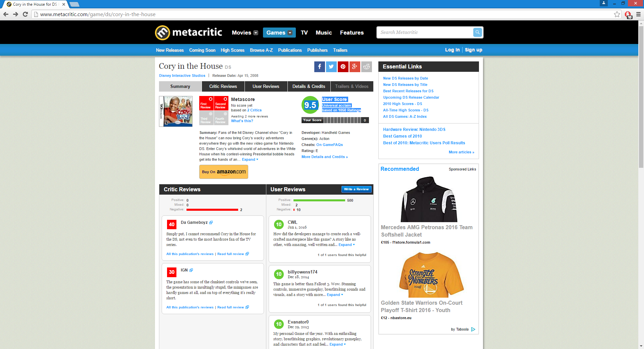Open the Games dropdown arrow
The image size is (644, 349).
tap(290, 33)
